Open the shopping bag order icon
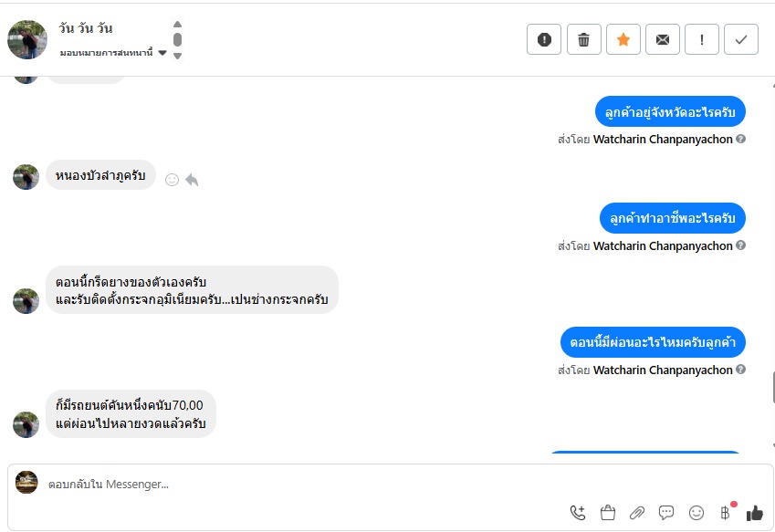 (608, 513)
